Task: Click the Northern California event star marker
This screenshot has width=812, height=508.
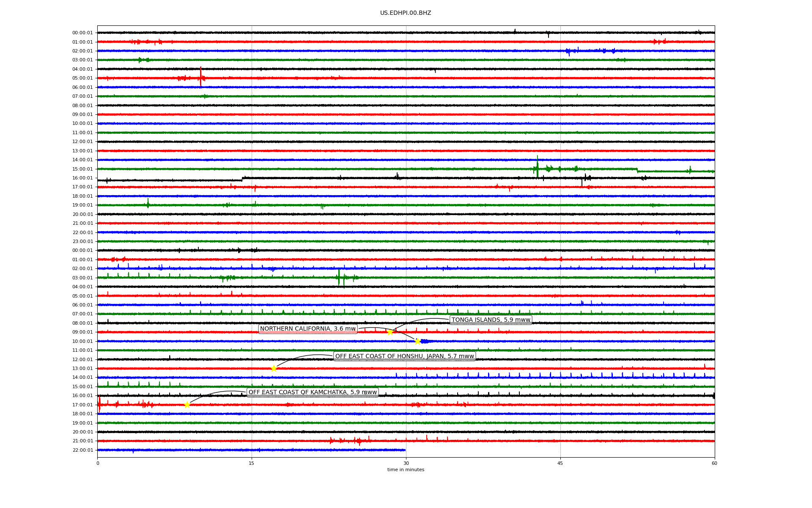Action: tap(417, 342)
